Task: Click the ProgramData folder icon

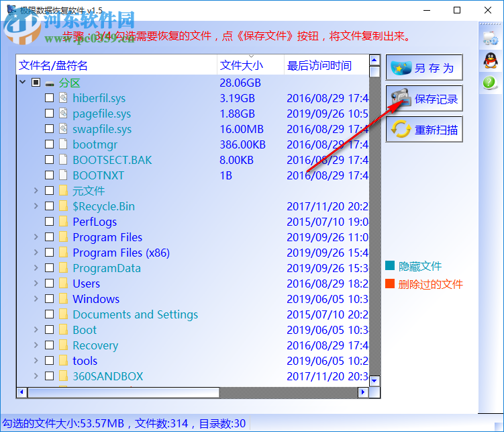Action: coord(63,267)
